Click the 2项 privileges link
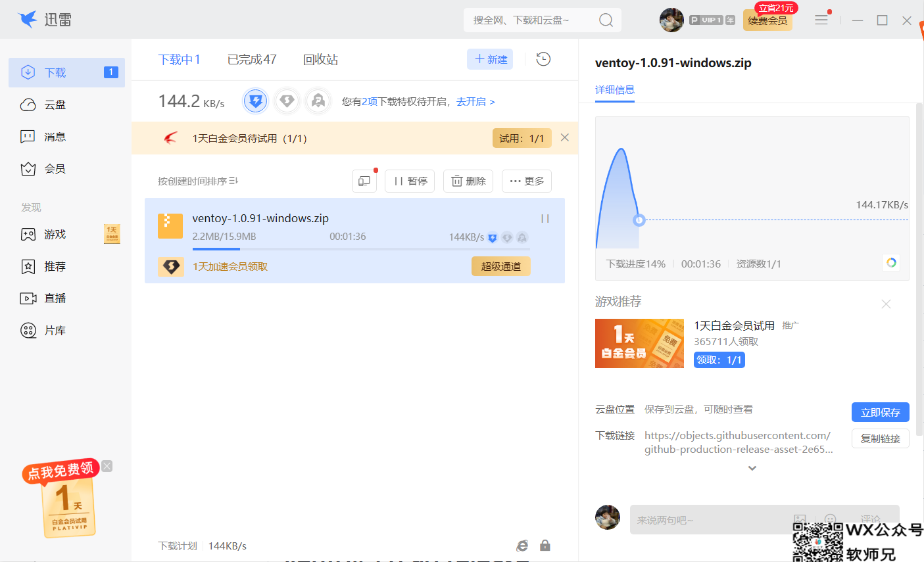This screenshot has width=924, height=562. click(x=370, y=101)
